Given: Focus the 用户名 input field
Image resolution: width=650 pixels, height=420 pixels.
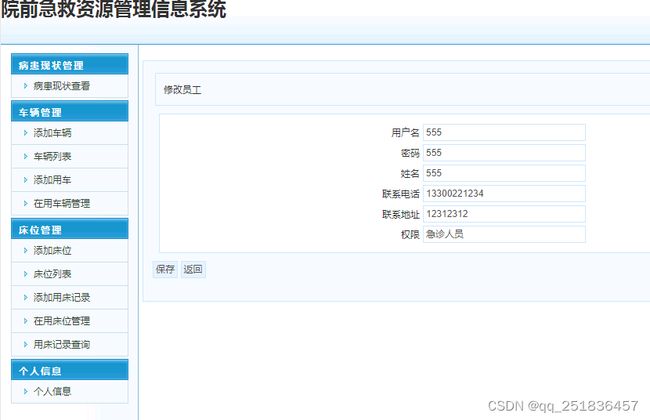Looking at the screenshot, I should pyautogui.click(x=504, y=132).
